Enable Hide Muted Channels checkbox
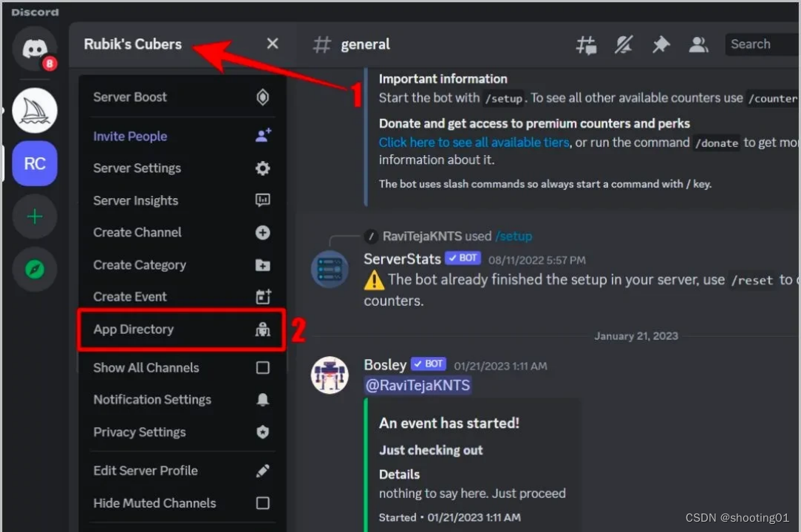 click(x=262, y=503)
